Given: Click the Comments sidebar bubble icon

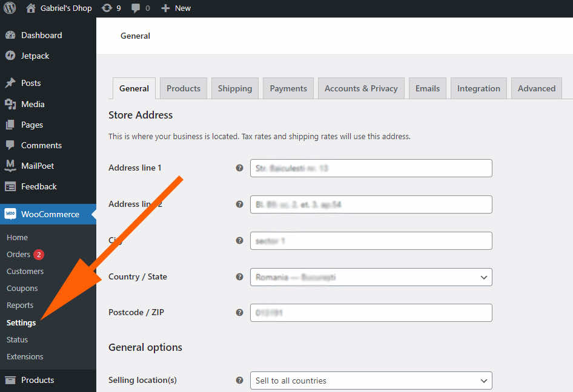Looking at the screenshot, I should [10, 145].
